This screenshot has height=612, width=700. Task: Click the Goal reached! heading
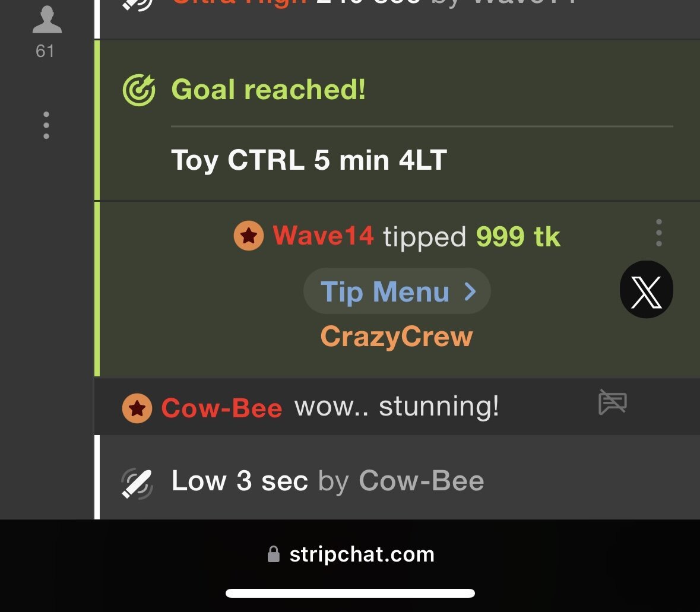pos(268,90)
